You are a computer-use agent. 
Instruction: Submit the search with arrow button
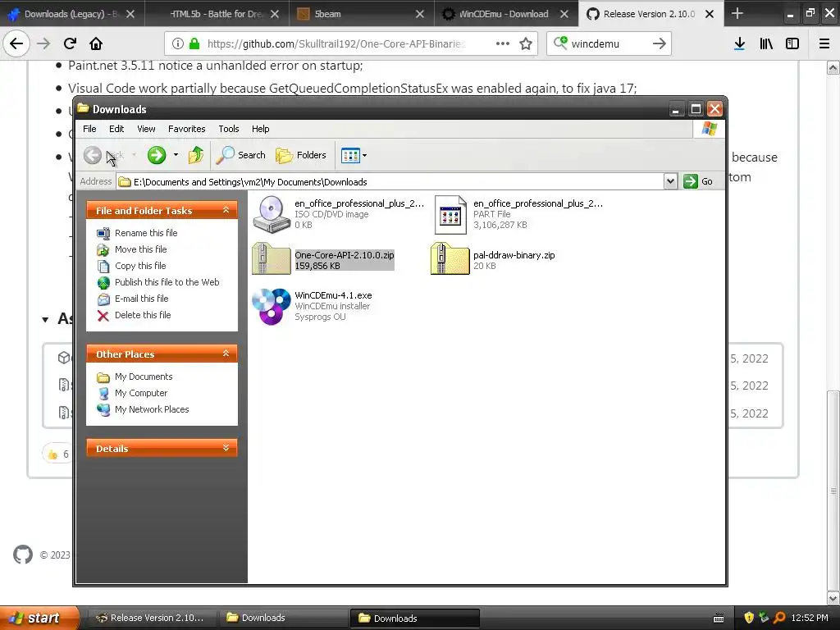tap(660, 43)
